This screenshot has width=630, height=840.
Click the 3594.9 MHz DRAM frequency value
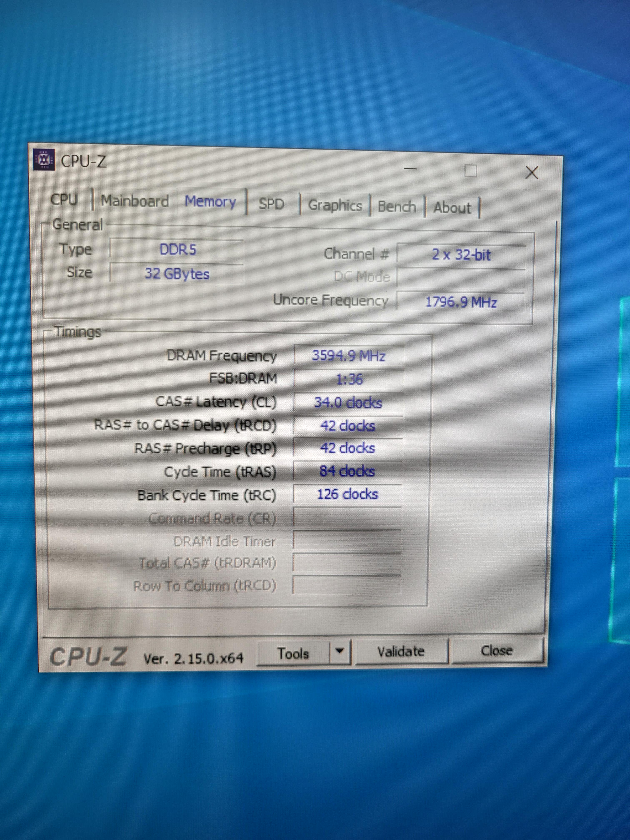click(349, 356)
